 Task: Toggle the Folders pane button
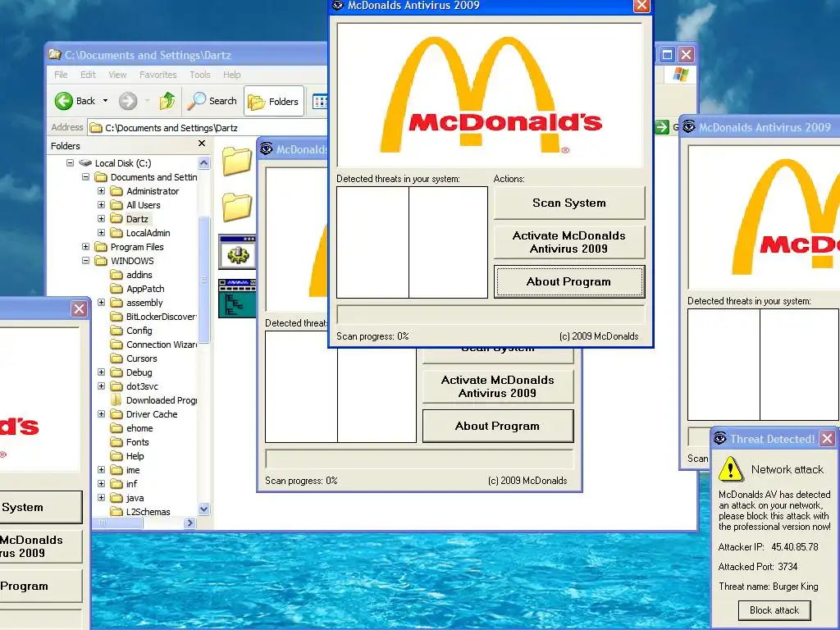[x=274, y=101]
